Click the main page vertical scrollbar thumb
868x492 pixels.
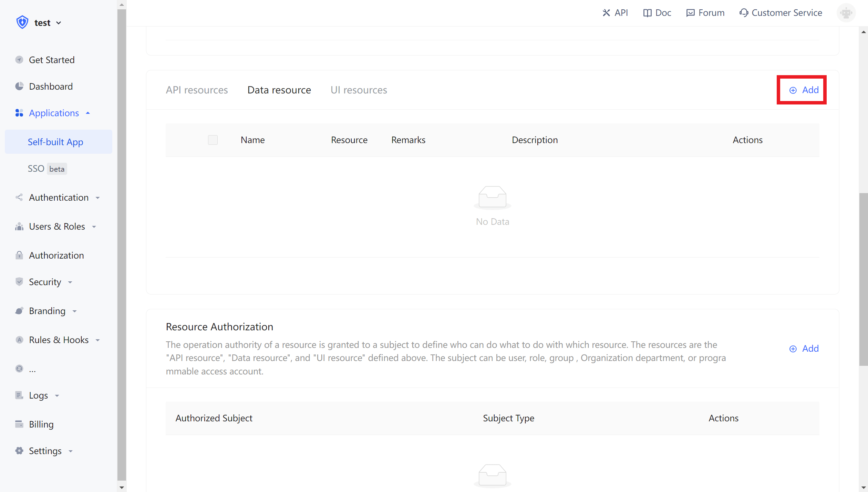pos(863,279)
